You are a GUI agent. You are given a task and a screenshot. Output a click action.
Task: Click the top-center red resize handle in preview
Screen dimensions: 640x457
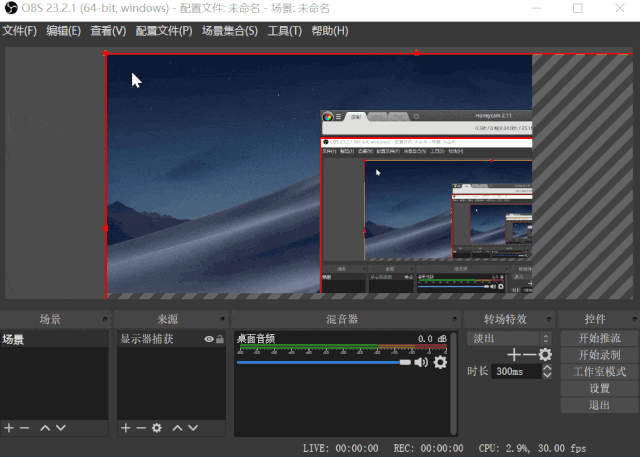pos(416,53)
